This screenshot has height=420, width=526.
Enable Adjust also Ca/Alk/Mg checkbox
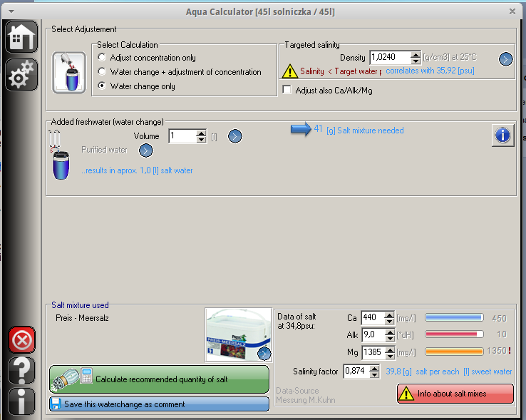click(287, 91)
